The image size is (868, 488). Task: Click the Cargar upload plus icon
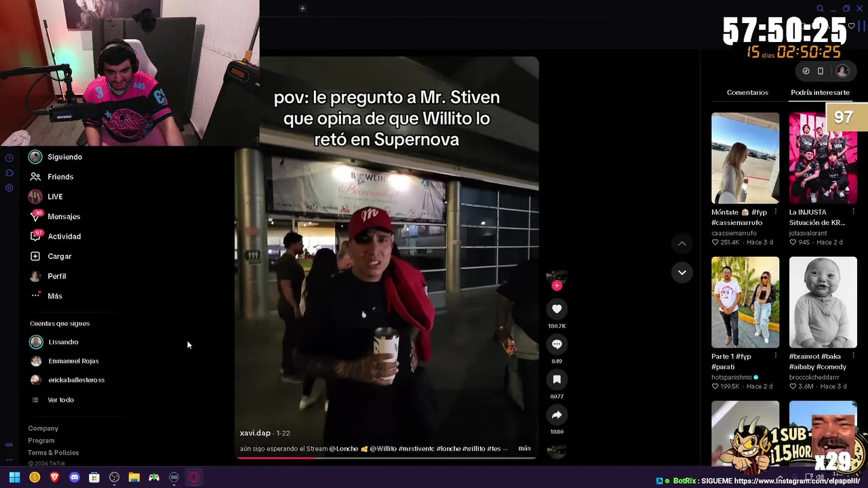point(35,256)
